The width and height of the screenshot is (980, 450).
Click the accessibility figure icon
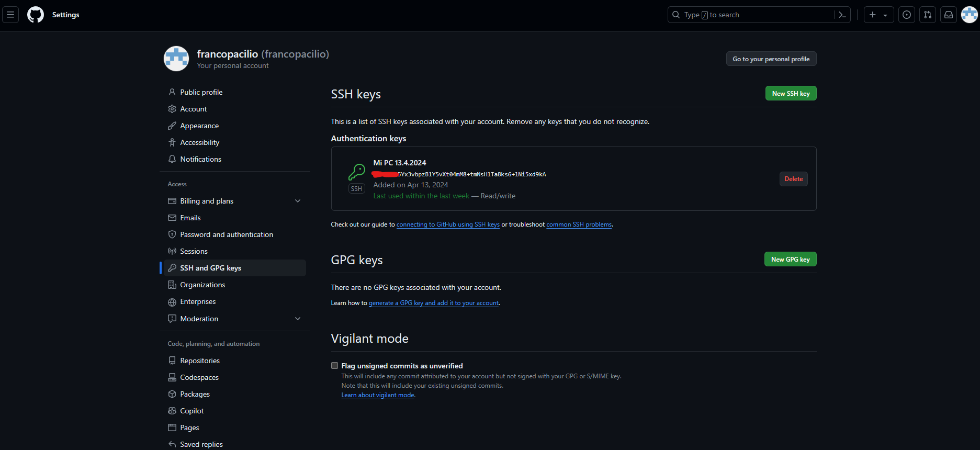(x=172, y=142)
